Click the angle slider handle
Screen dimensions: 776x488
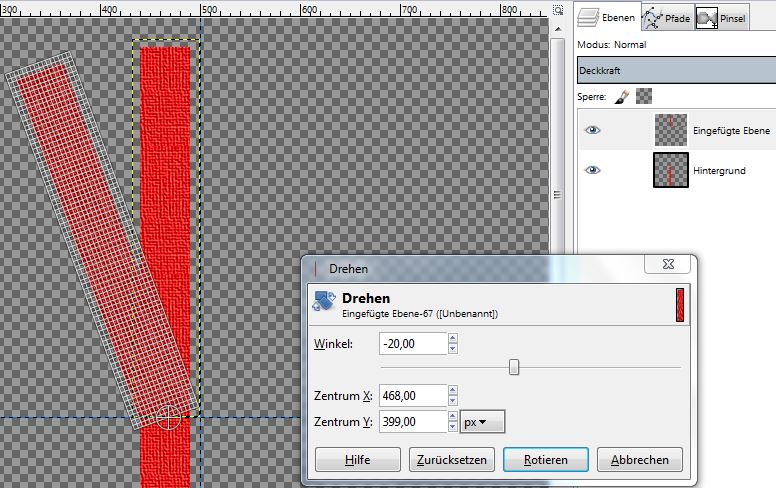click(x=514, y=367)
